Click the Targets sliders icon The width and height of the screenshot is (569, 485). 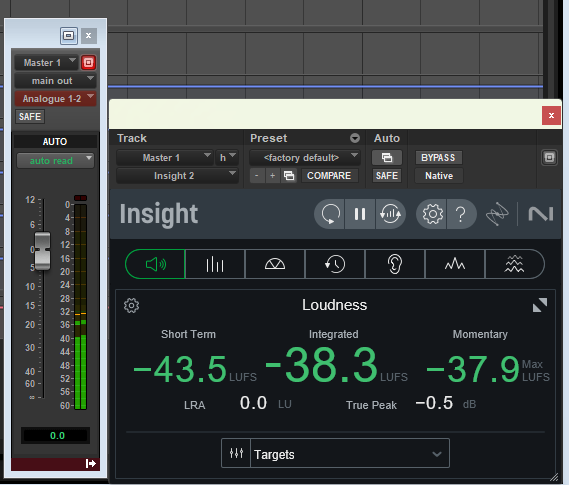coord(236,453)
